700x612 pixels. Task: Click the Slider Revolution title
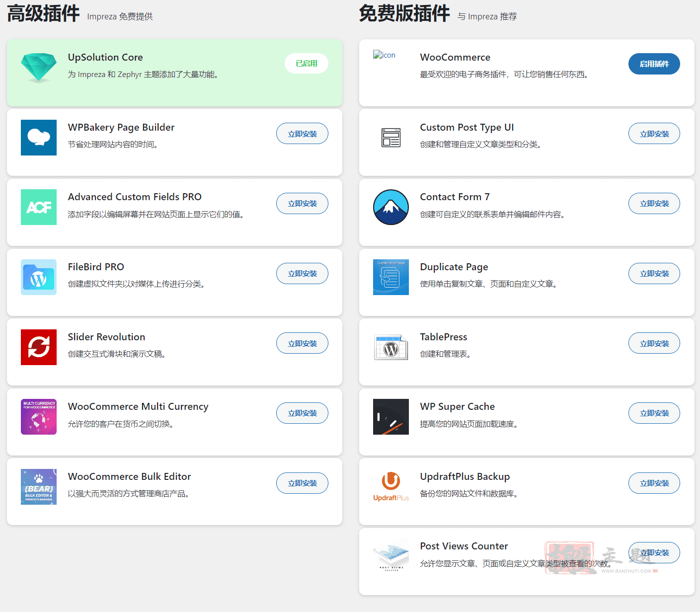pyautogui.click(x=106, y=337)
